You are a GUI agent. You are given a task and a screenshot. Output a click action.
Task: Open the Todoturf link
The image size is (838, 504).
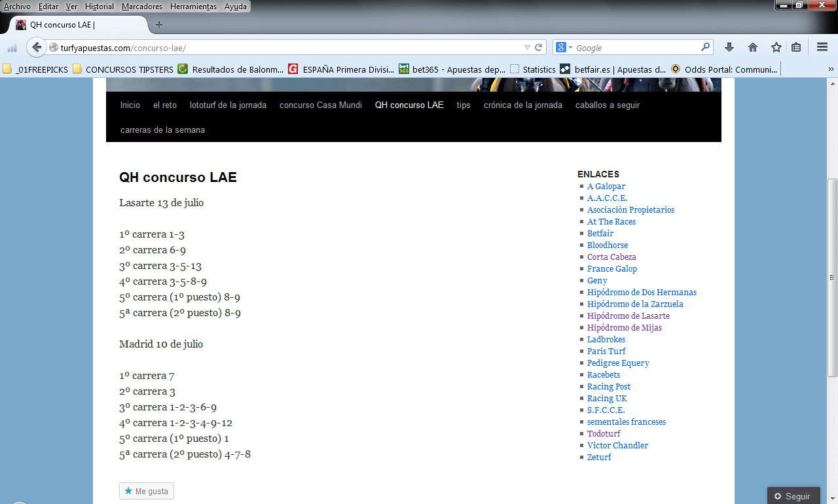coord(604,434)
